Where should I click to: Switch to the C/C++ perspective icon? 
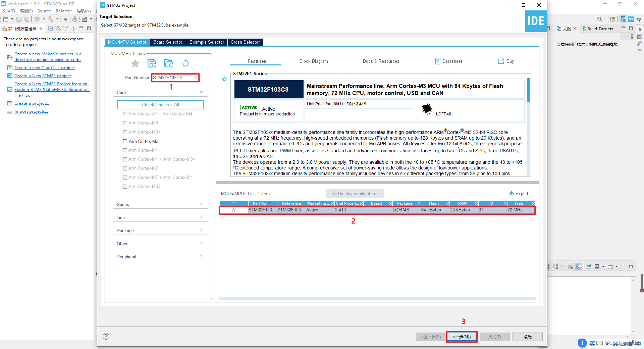(624, 19)
